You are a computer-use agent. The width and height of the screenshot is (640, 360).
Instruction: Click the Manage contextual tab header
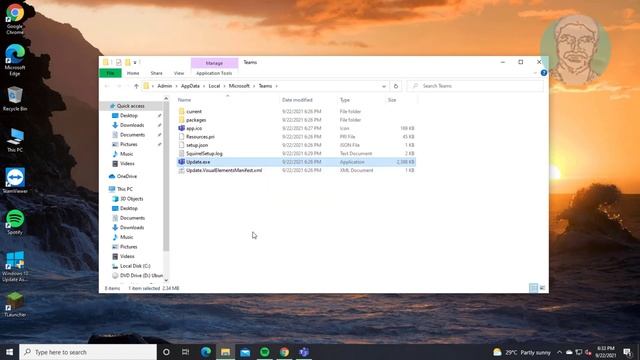[214, 63]
